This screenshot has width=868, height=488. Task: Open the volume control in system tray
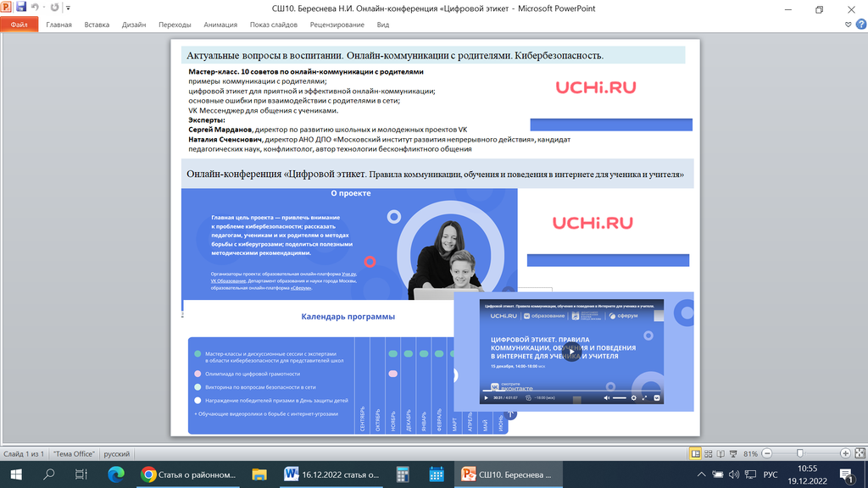pos(734,474)
